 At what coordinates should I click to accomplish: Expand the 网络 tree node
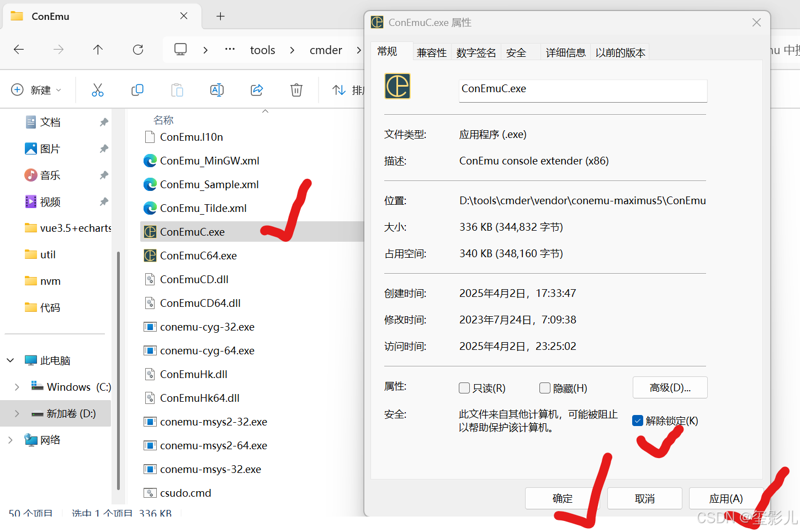click(x=10, y=440)
